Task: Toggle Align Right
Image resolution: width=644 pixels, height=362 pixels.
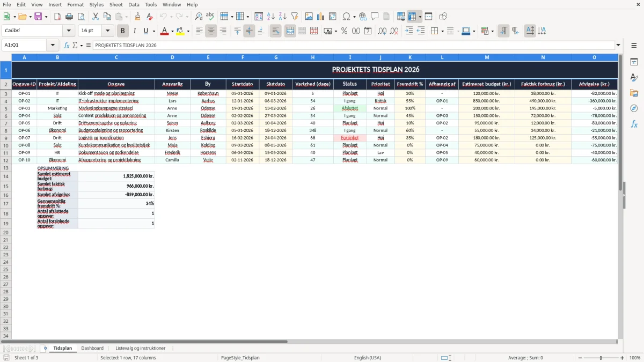Action: 223,31
